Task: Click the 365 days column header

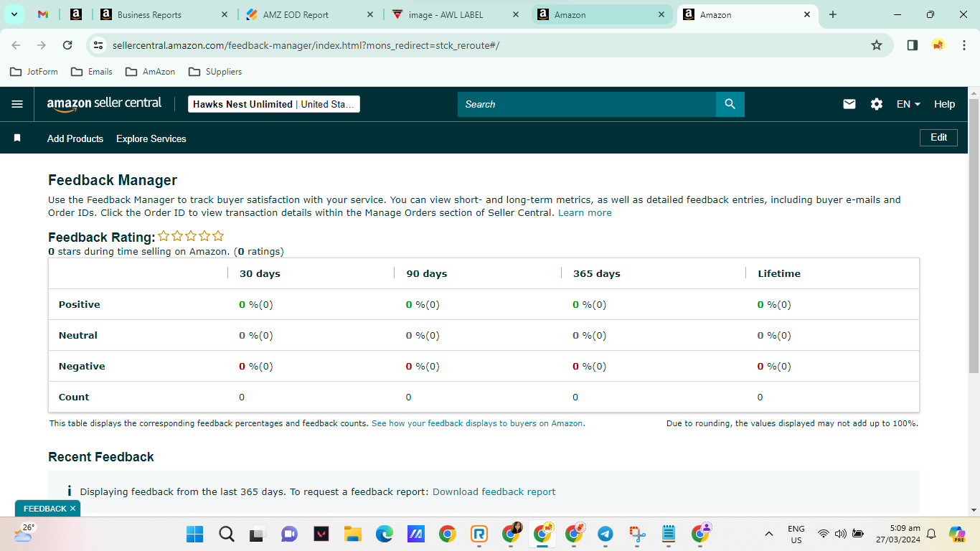Action: pos(597,273)
